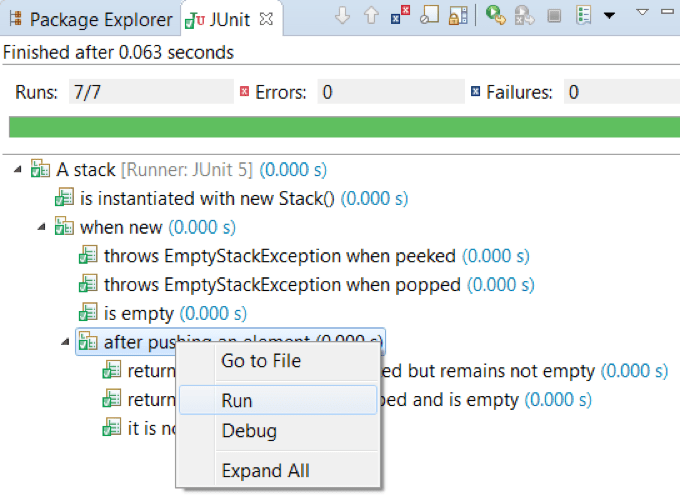Choose 'Expand All' from context menu
680x501 pixels.
(x=278, y=471)
